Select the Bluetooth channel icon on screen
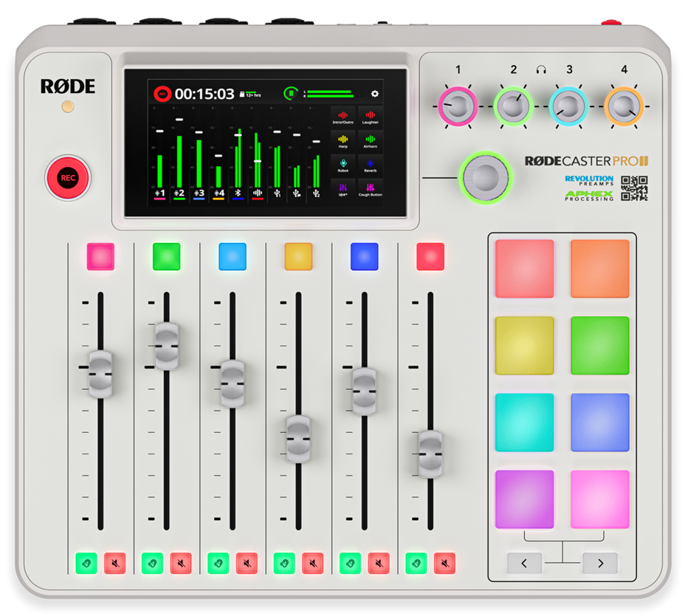This screenshot has width=685, height=616. click(238, 194)
